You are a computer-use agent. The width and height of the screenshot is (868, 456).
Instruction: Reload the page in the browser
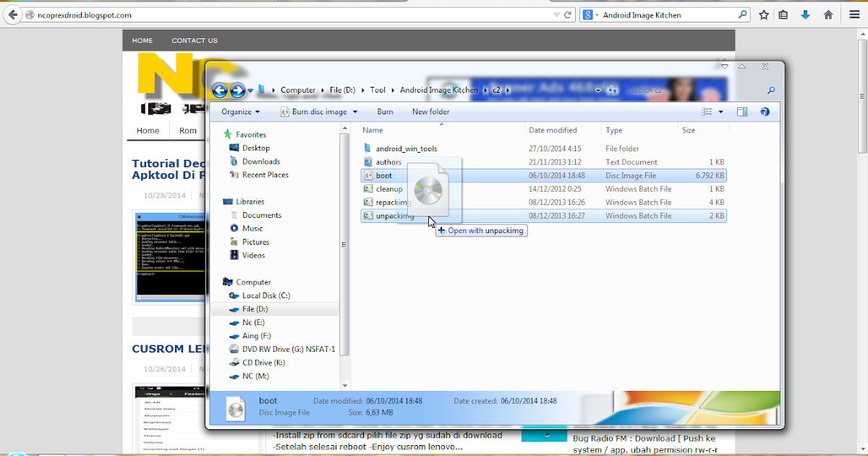[568, 14]
